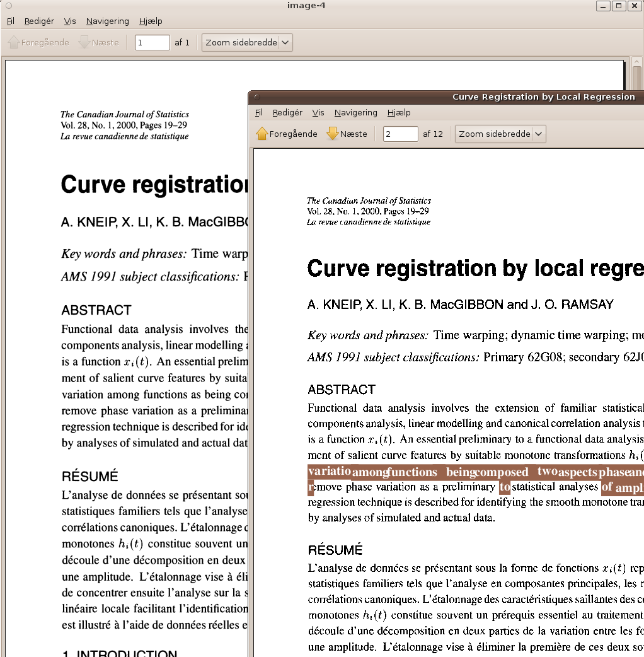Open window menu button of image-4 title bar
This screenshot has width=644, height=657.
pyautogui.click(x=9, y=6)
